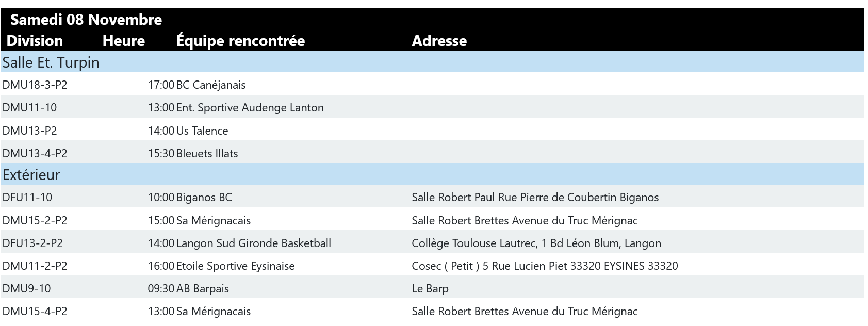The image size is (868, 326).
Task: Select the Le Barp address cell
Action: (x=430, y=289)
